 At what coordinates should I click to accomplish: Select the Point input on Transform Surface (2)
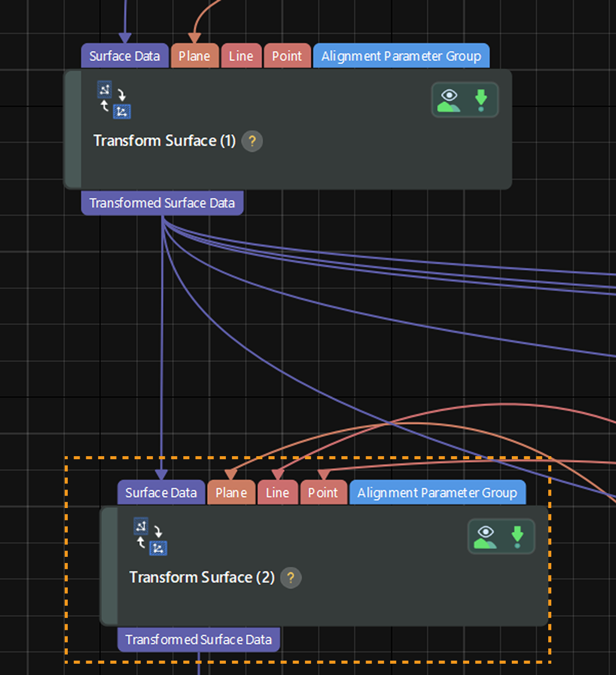[x=323, y=492]
